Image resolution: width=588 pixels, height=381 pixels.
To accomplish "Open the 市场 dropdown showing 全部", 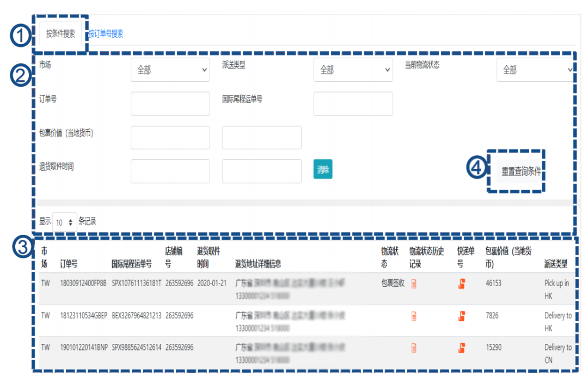I will coord(170,70).
